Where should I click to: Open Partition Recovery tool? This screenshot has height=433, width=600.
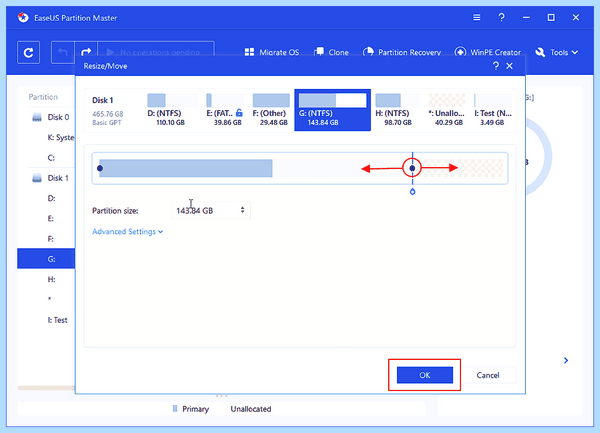click(402, 52)
